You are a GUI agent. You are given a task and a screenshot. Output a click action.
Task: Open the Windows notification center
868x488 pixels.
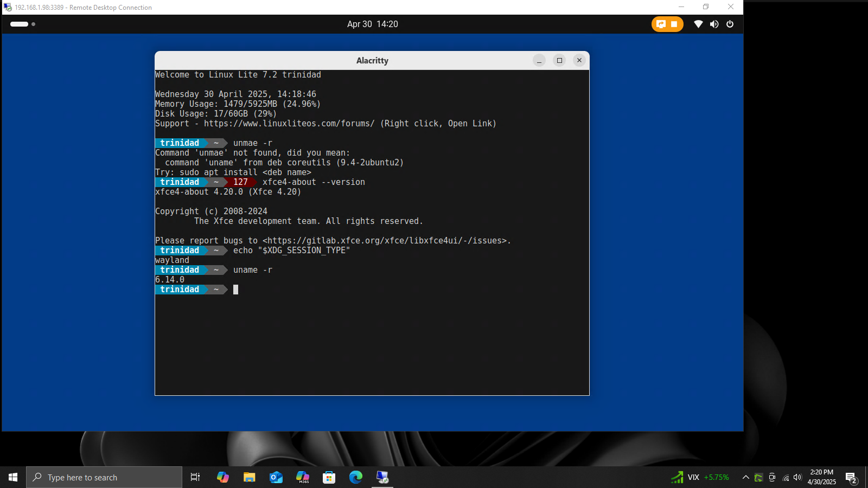click(851, 477)
